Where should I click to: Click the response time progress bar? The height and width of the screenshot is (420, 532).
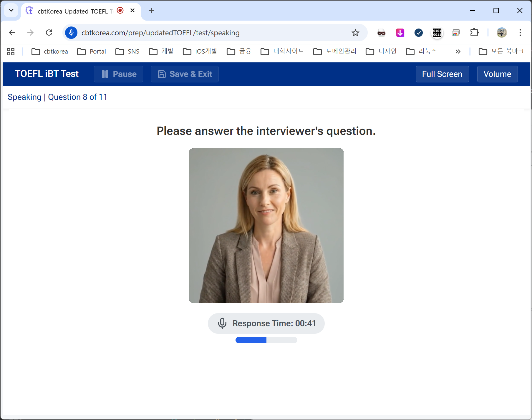[x=266, y=340]
